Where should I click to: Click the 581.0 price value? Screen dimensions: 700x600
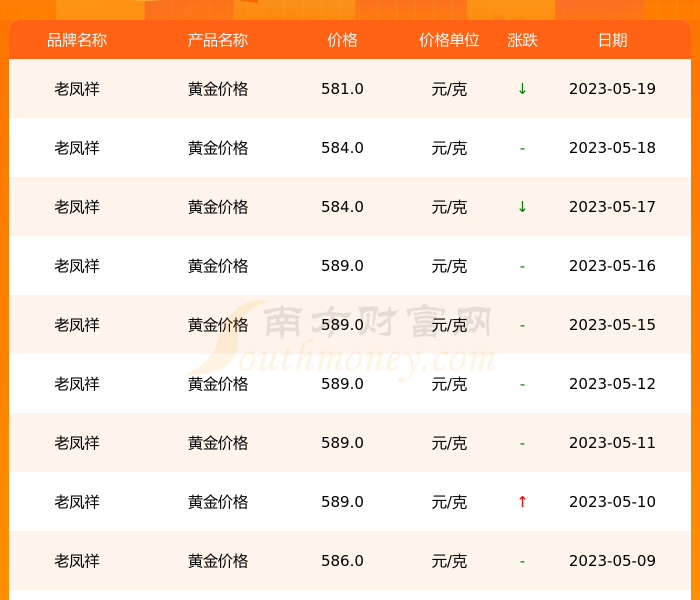(342, 89)
